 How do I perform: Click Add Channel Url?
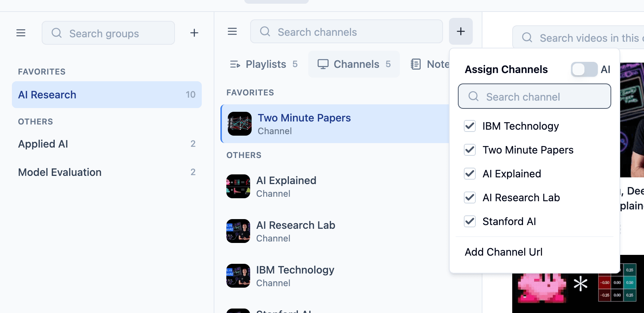503,252
